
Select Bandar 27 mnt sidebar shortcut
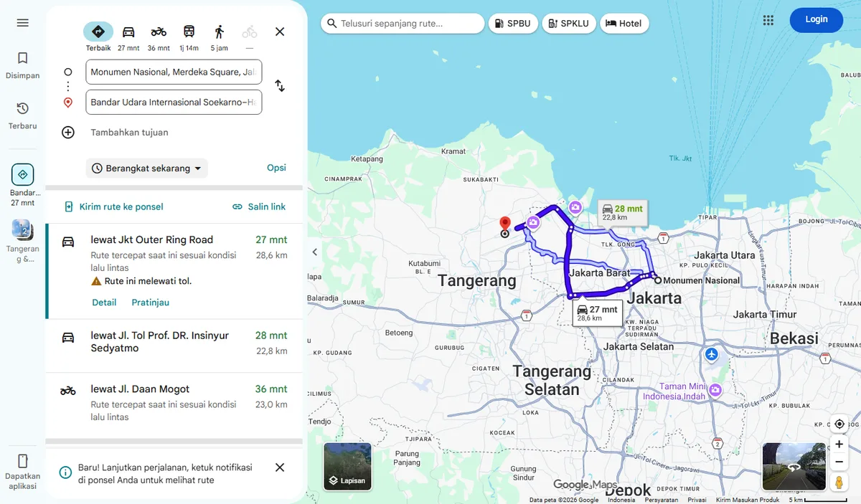point(22,185)
